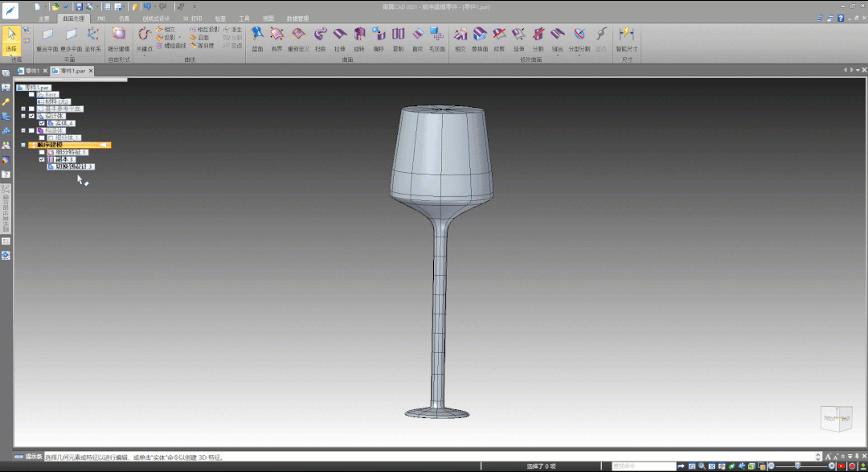Open the 分型分割 dropdown arrow
868x472 pixels.
(579, 55)
